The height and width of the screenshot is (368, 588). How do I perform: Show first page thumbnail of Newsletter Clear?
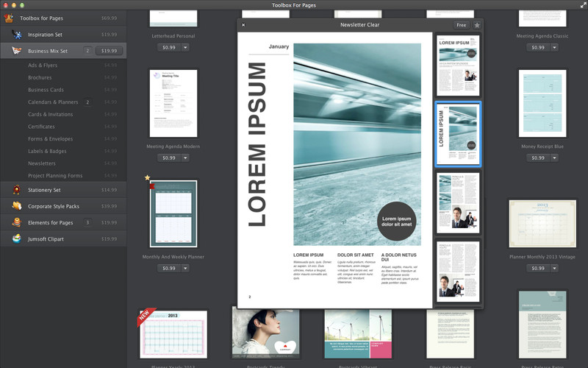pyautogui.click(x=458, y=66)
